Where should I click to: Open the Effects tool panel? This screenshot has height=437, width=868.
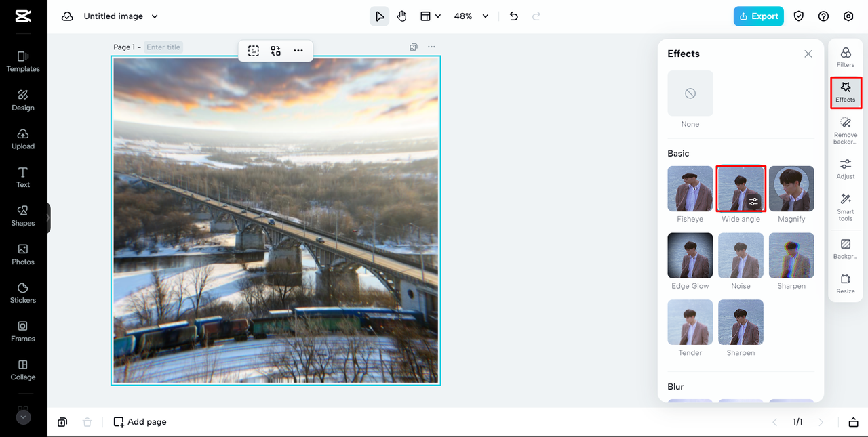pyautogui.click(x=846, y=93)
